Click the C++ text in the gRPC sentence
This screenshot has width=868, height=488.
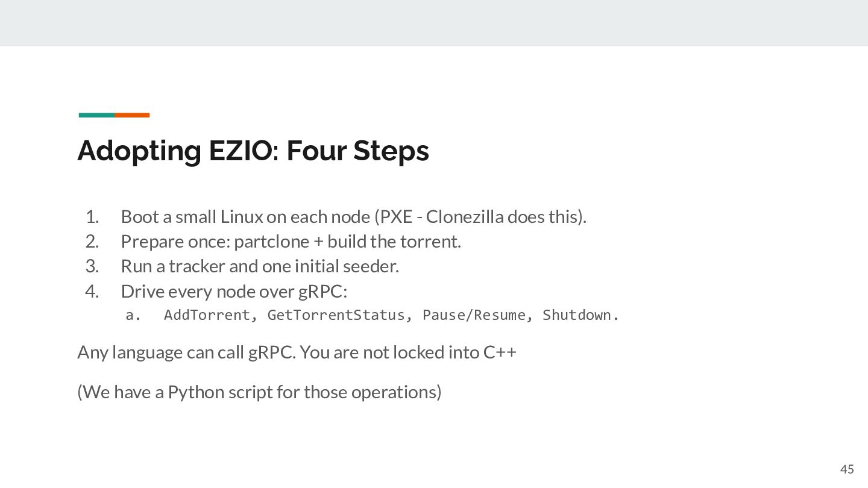(500, 352)
